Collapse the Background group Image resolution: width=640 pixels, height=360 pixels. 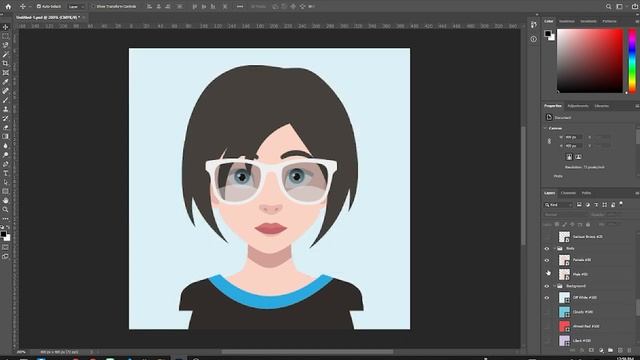[x=555, y=286]
